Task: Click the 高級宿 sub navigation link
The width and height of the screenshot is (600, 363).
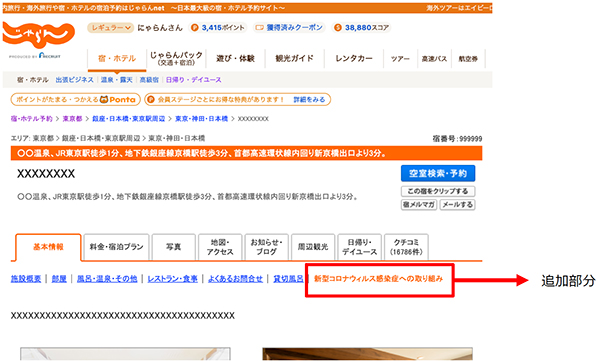Action: click(149, 80)
